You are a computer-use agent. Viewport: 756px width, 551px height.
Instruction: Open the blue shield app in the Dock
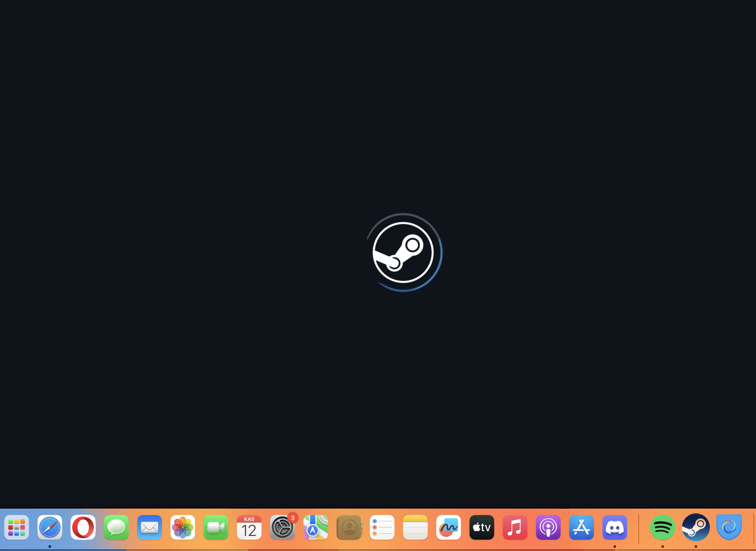coord(729,527)
